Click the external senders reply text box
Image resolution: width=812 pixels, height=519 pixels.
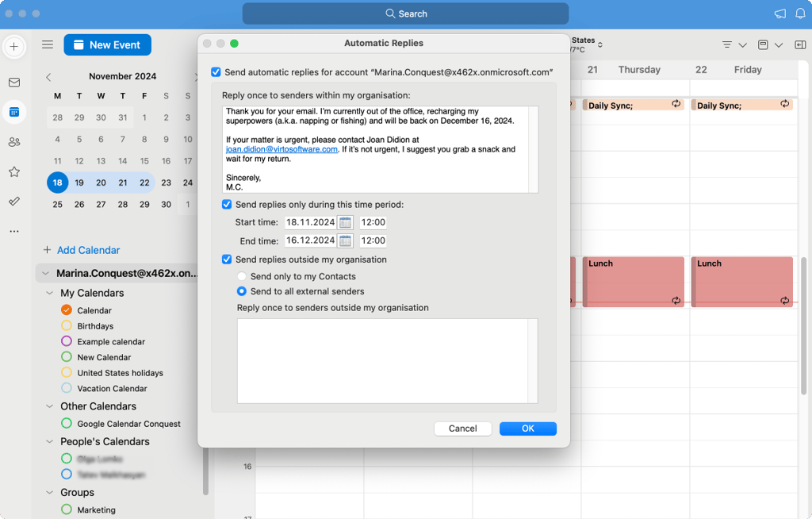(387, 361)
